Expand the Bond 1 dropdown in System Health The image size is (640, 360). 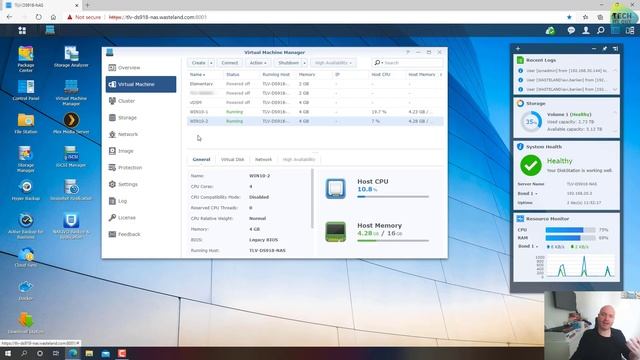pyautogui.click(x=527, y=193)
